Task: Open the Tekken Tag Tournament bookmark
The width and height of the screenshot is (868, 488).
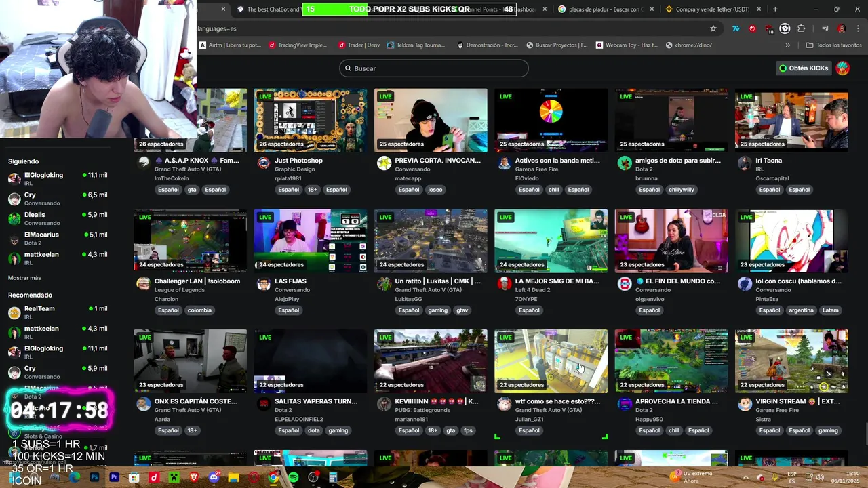Action: [x=416, y=45]
